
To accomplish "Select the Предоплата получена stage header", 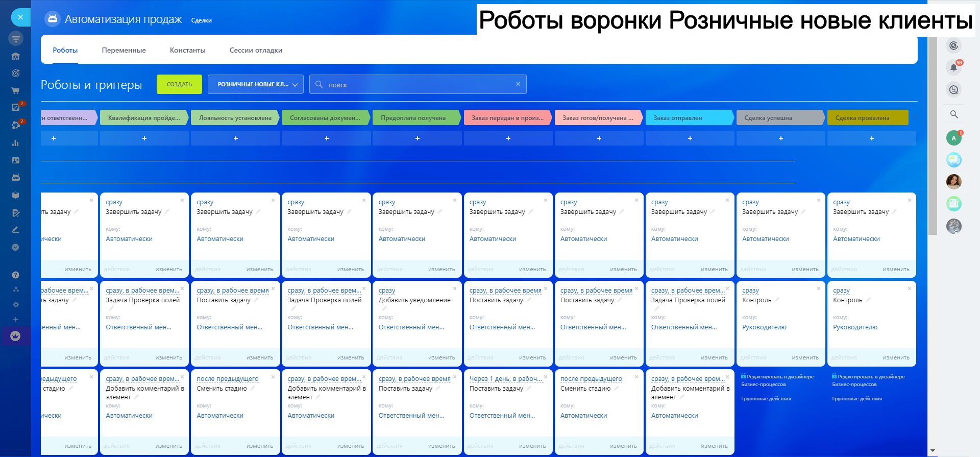I will click(x=416, y=118).
